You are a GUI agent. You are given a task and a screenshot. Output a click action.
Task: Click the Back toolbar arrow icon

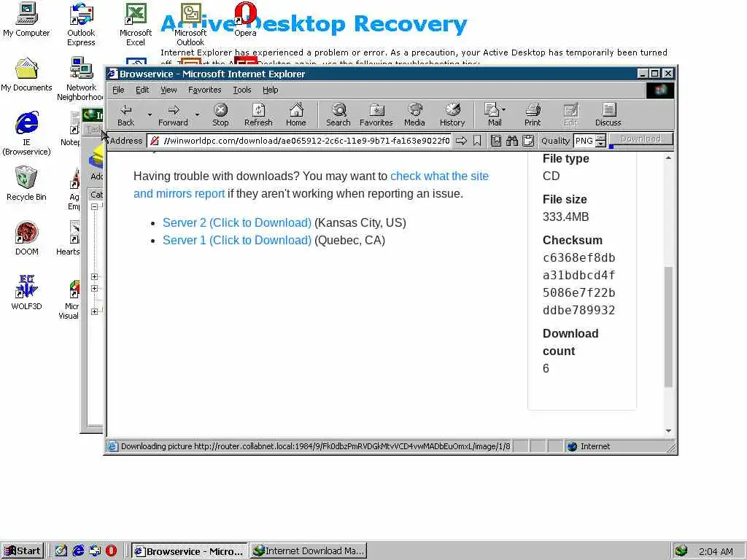[125, 111]
